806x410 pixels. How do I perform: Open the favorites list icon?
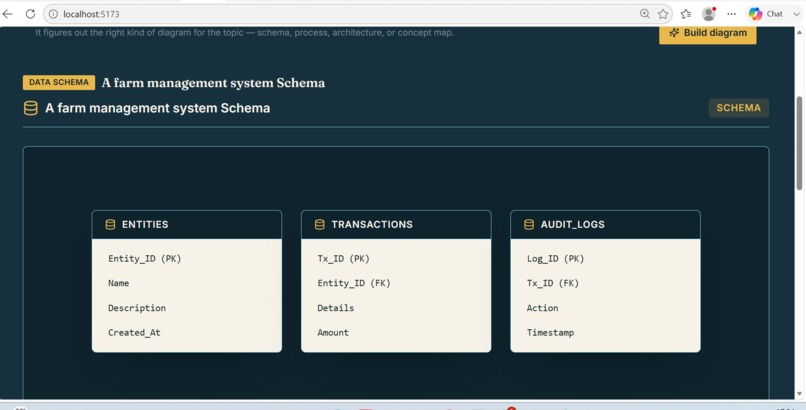[686, 14]
